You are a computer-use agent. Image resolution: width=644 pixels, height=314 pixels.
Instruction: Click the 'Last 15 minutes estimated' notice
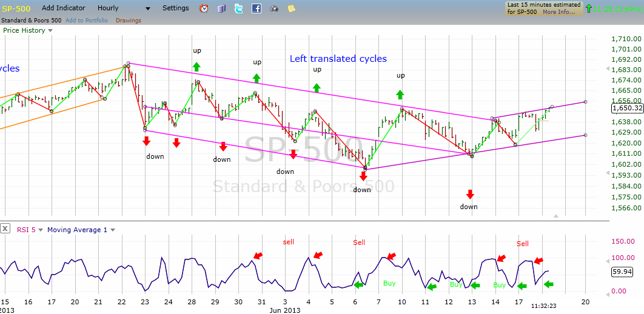[x=544, y=8]
